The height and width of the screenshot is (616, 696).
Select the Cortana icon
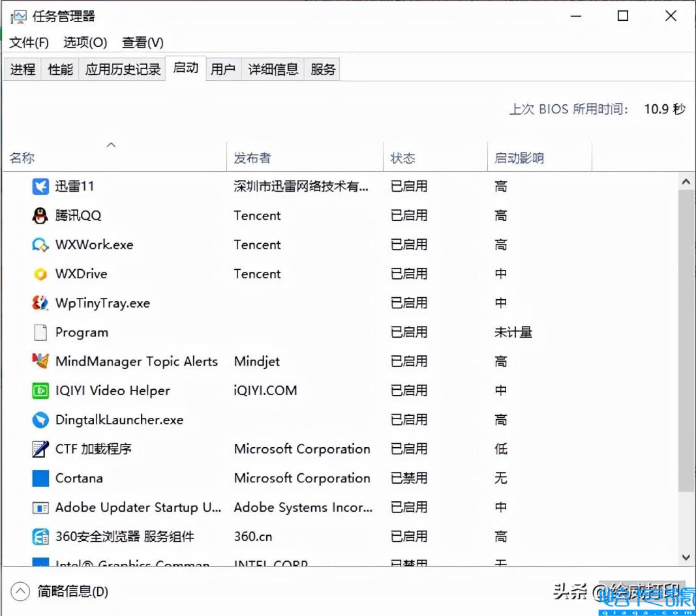coord(40,478)
